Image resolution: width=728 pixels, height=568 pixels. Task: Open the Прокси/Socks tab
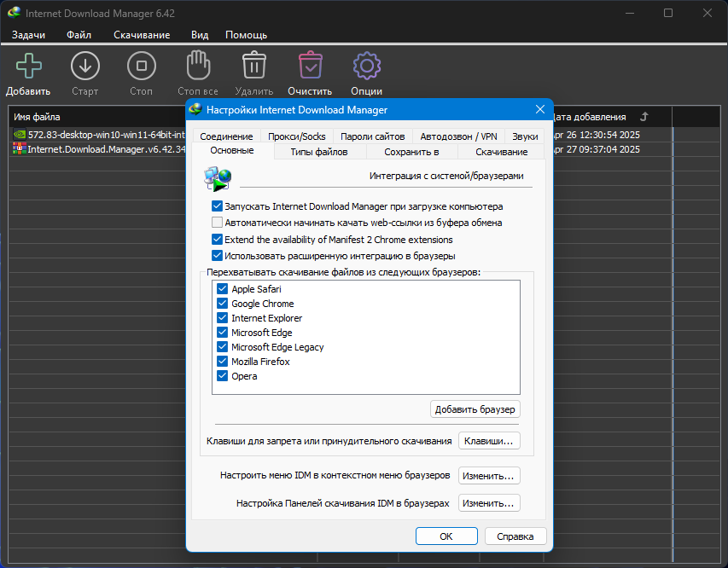click(297, 136)
